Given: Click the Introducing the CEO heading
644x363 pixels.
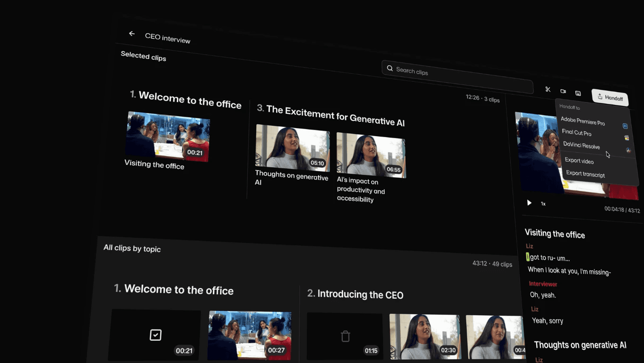Looking at the screenshot, I should coord(355,294).
